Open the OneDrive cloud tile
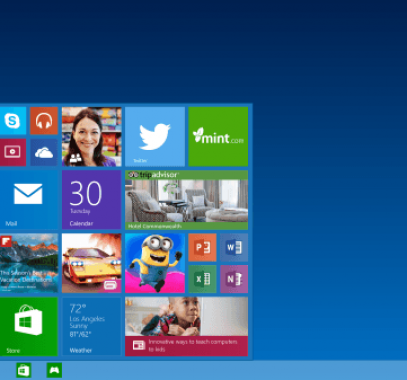The height and width of the screenshot is (380, 407). 44,152
